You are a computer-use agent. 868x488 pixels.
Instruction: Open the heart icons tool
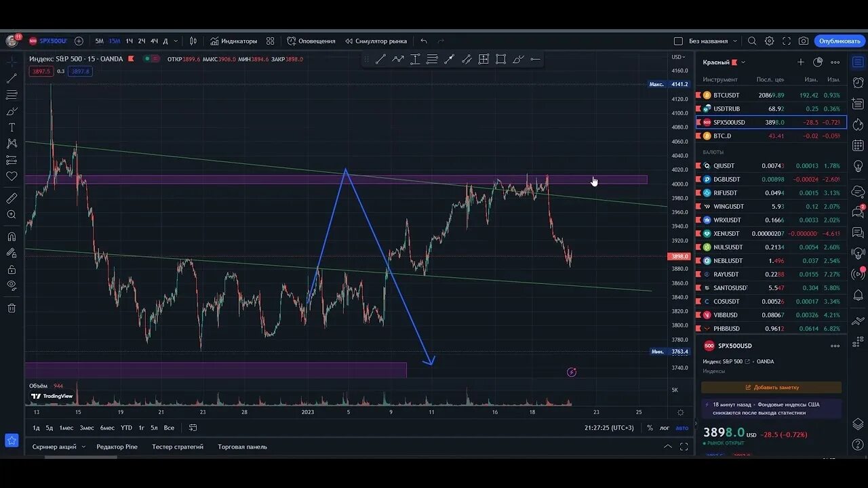[x=12, y=176]
